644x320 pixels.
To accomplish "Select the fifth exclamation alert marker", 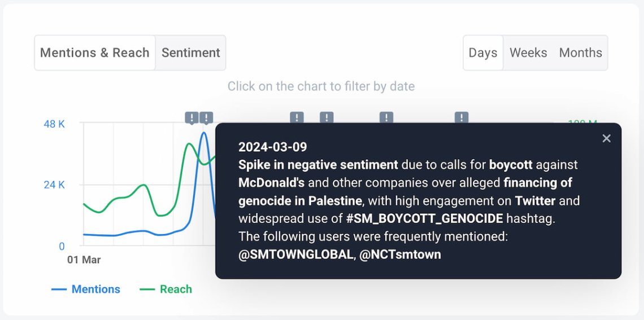I will point(386,117).
